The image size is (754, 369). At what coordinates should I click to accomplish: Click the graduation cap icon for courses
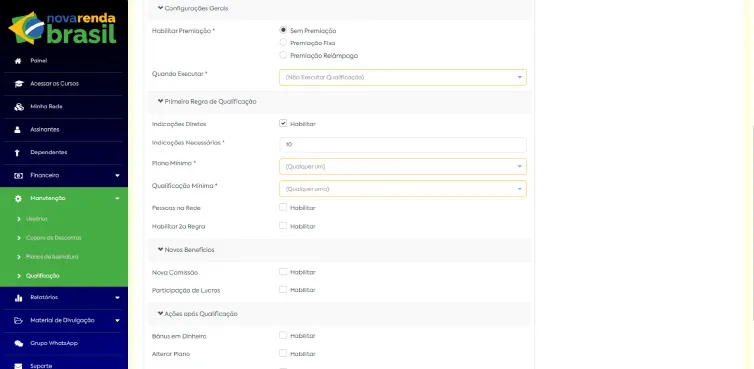pos(18,84)
